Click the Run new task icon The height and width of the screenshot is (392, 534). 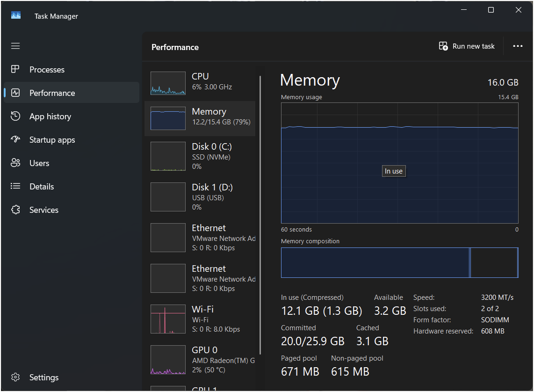click(x=443, y=46)
